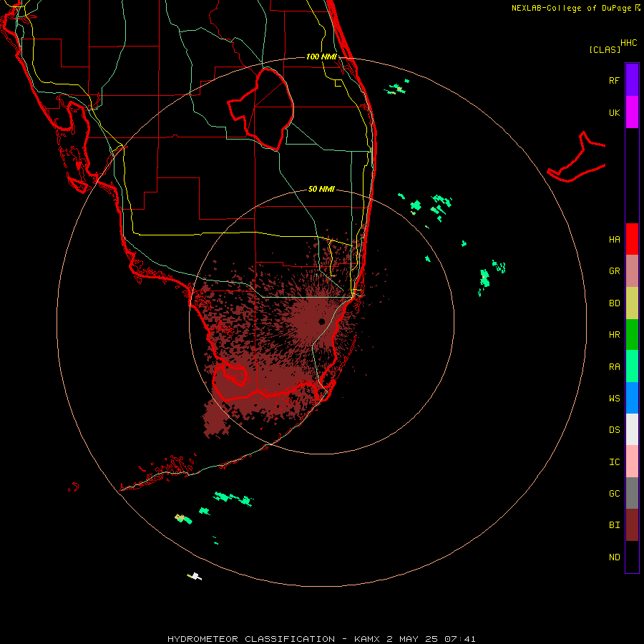Click the [CLAS] units label

point(605,49)
